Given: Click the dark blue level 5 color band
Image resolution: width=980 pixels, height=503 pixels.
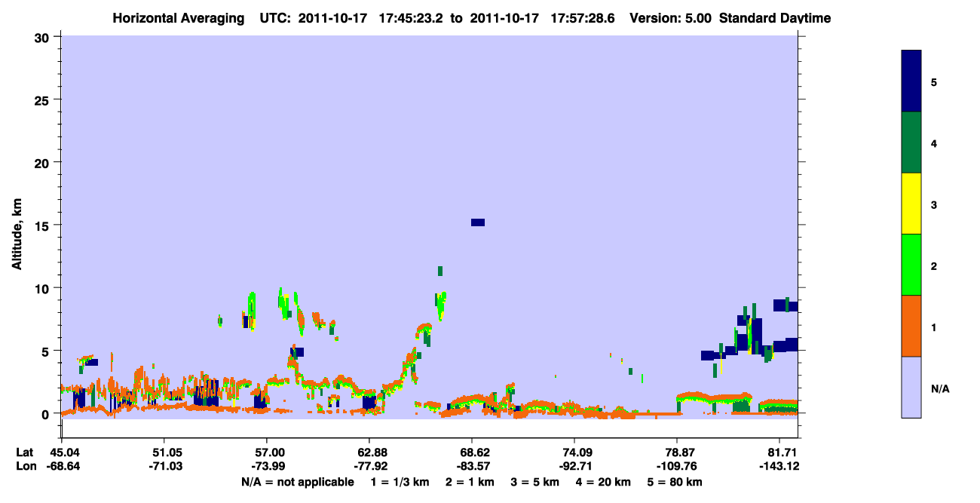Looking at the screenshot, I should 911,81.
